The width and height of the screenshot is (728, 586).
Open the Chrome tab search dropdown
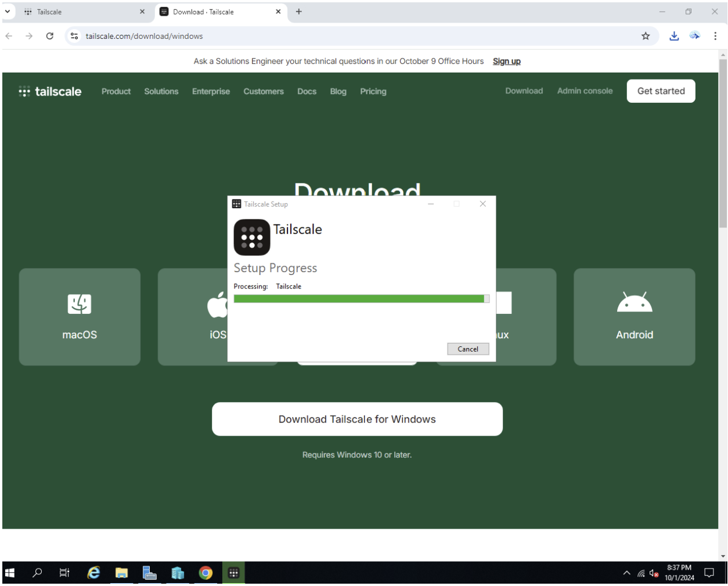tap(8, 12)
